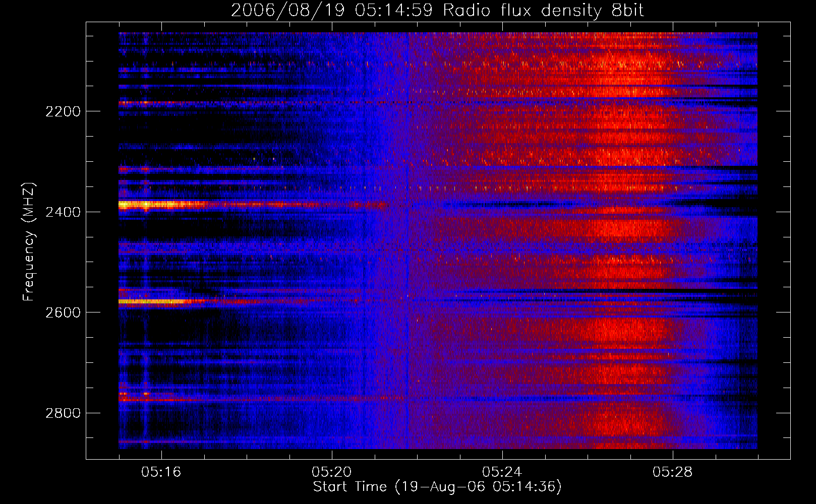Click the 'Frequency (MHZ)' axis label
Image resolution: width=816 pixels, height=504 pixels.
(x=29, y=242)
